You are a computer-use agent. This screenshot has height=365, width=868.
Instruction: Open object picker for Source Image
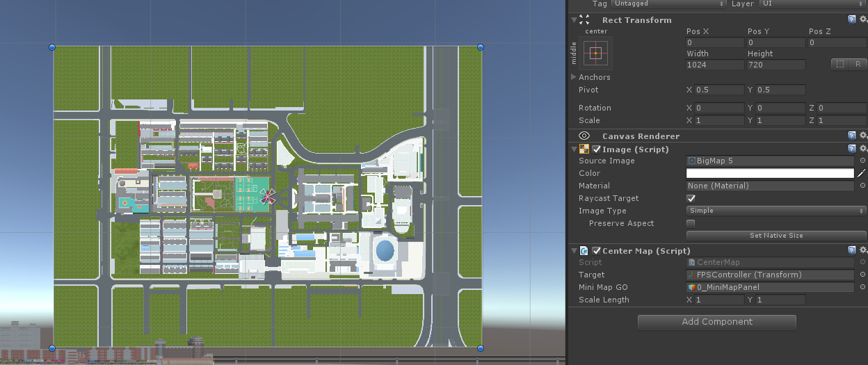pos(862,161)
